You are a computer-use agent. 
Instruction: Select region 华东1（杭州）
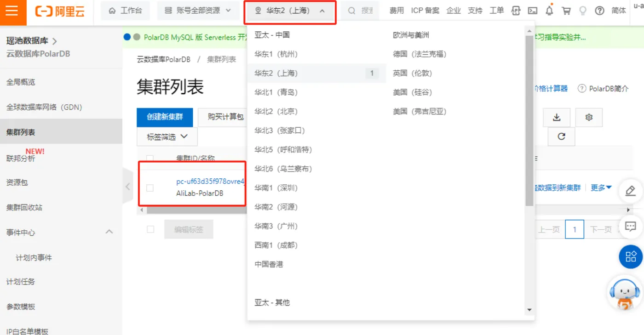pyautogui.click(x=276, y=54)
